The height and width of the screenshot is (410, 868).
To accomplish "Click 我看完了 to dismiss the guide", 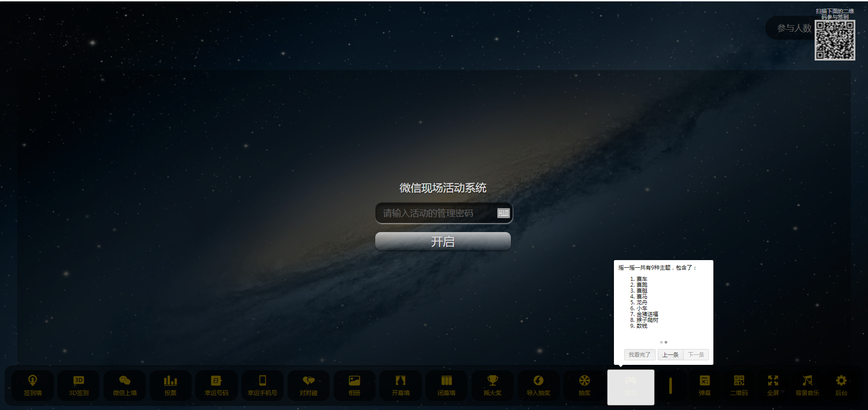I will pyautogui.click(x=639, y=355).
